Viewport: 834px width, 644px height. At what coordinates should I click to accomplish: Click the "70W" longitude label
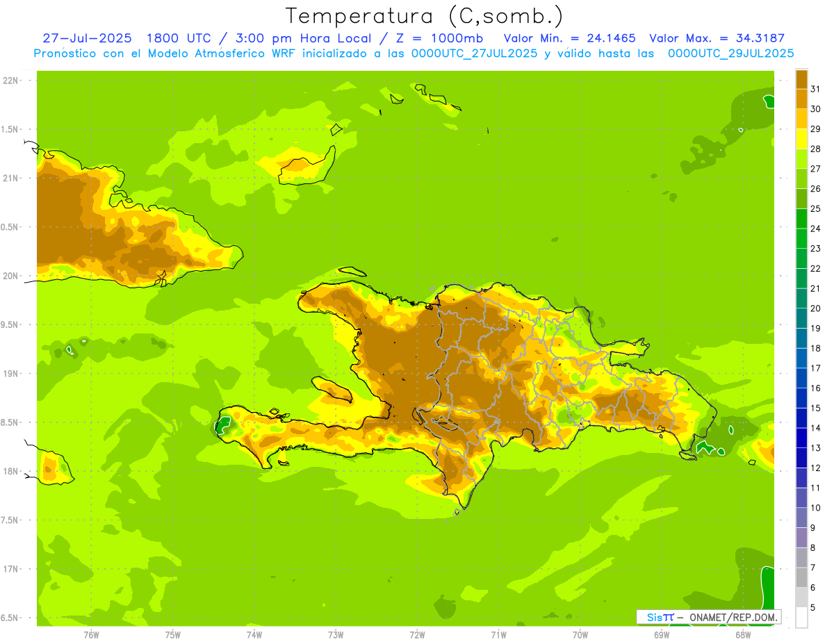click(580, 635)
